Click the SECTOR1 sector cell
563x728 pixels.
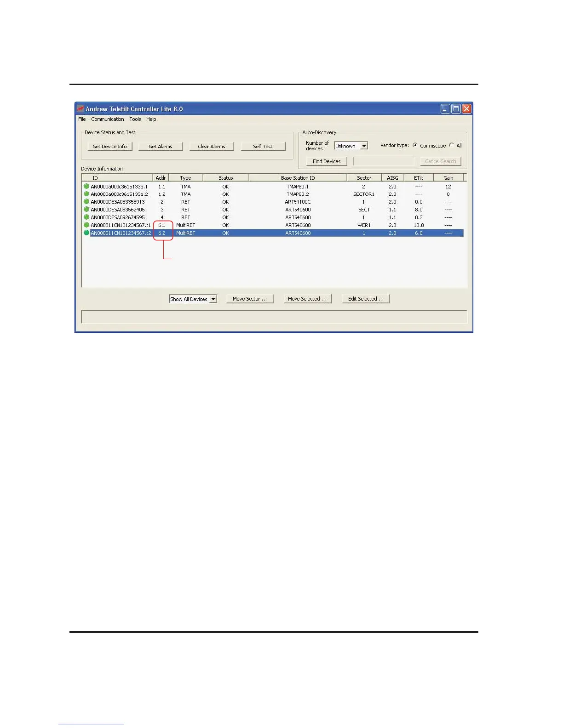tap(364, 194)
